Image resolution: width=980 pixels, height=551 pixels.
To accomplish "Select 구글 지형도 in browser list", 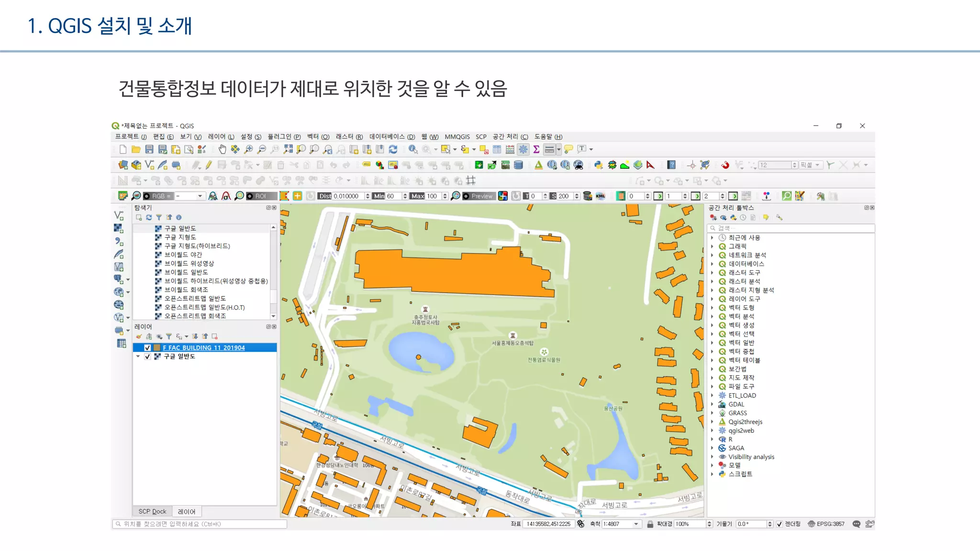I will pyautogui.click(x=180, y=237).
